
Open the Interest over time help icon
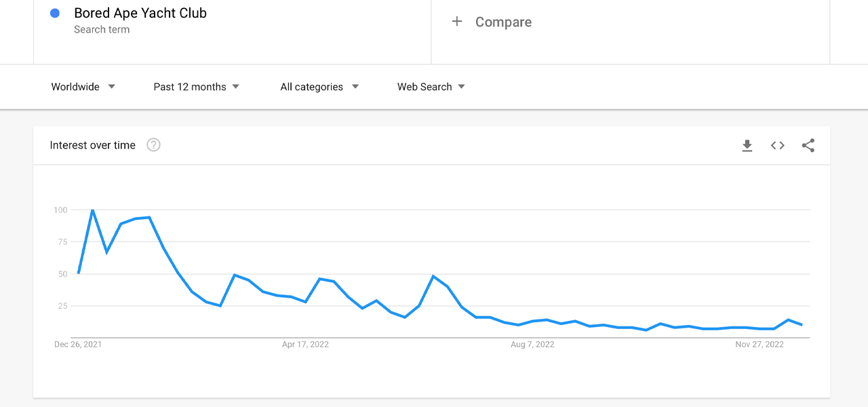coord(154,145)
